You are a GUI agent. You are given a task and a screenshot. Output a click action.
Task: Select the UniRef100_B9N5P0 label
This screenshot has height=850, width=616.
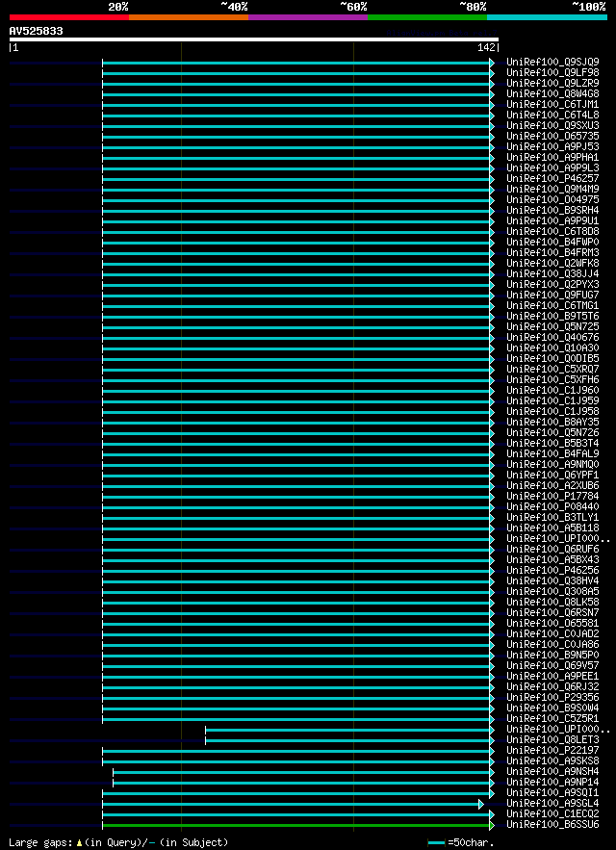[x=552, y=655]
